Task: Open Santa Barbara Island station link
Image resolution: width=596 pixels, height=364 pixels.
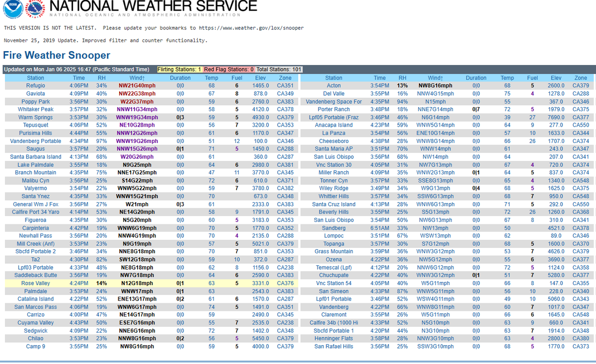Action: [36, 156]
